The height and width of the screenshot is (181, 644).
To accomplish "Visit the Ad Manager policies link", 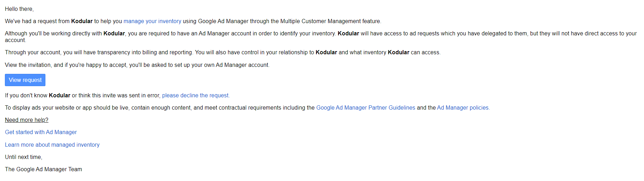I will [x=463, y=108].
